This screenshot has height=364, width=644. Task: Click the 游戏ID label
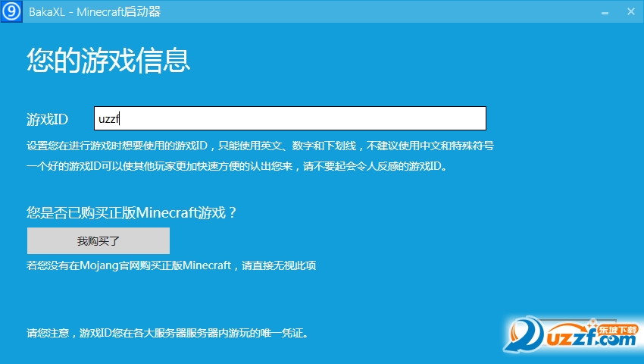click(47, 119)
